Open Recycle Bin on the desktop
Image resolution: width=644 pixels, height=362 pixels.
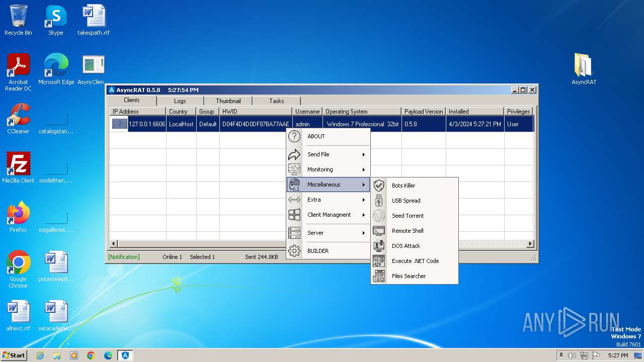18,20
